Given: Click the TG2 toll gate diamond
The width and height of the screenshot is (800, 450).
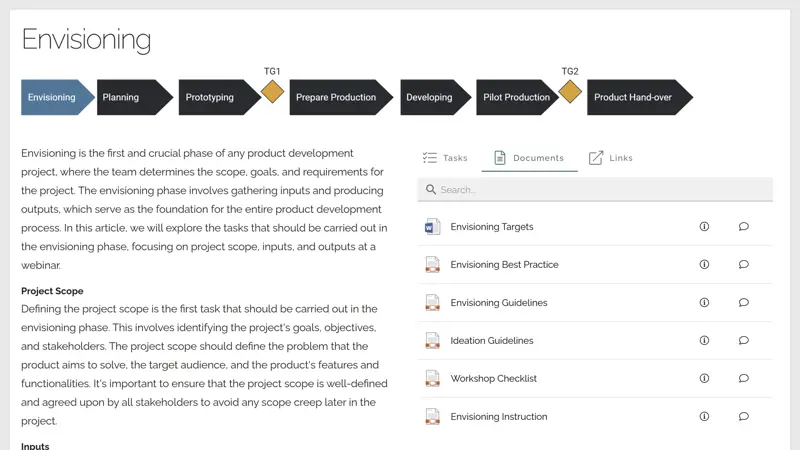Looking at the screenshot, I should coord(570,92).
